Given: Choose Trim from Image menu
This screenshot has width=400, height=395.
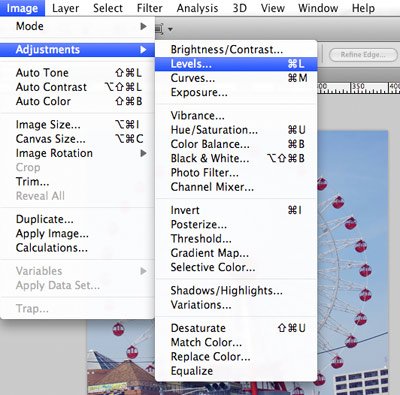Looking at the screenshot, I should [77, 182].
